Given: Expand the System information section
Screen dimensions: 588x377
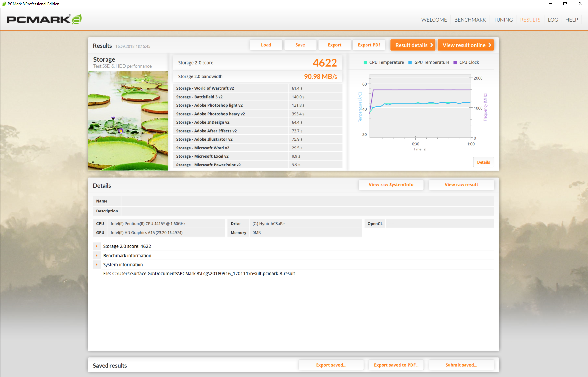Looking at the screenshot, I should click(97, 265).
